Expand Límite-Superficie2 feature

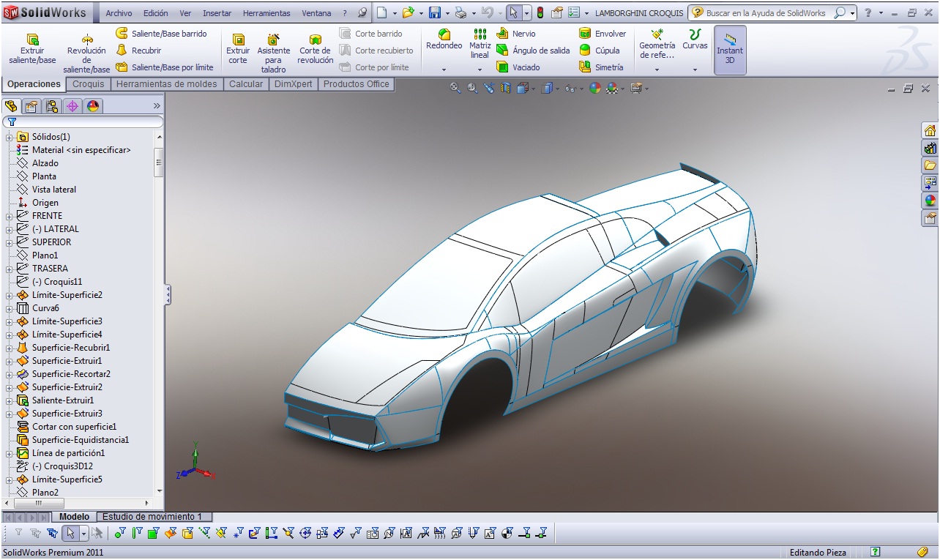click(x=9, y=295)
